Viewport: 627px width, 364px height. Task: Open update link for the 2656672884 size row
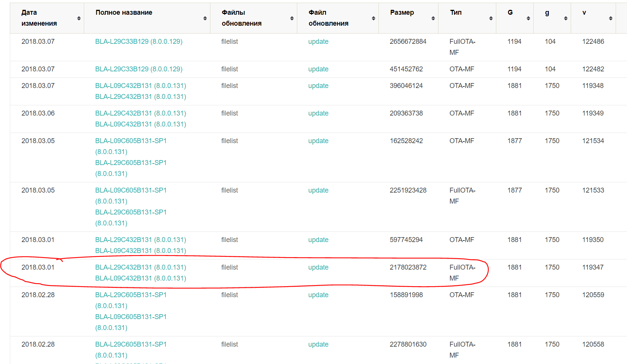(318, 42)
